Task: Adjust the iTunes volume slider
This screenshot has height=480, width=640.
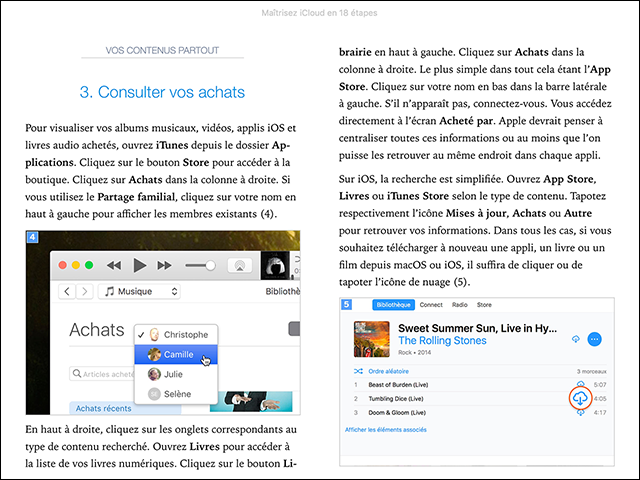Action: click(200, 266)
